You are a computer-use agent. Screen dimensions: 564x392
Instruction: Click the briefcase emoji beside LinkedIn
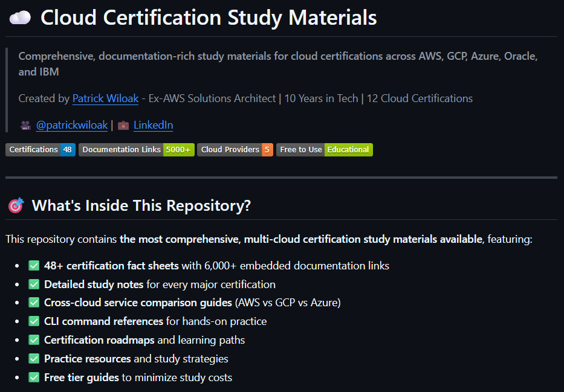tap(123, 126)
